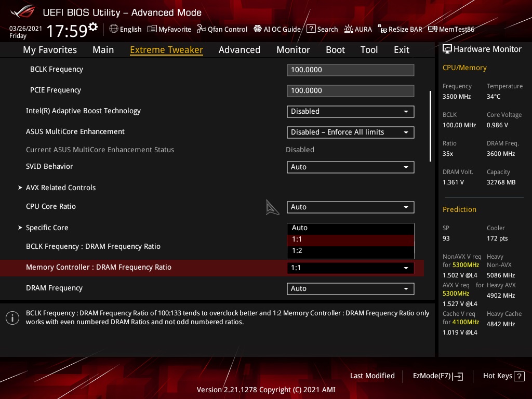
Task: Click the Hardware Monitor display icon
Action: [447, 49]
